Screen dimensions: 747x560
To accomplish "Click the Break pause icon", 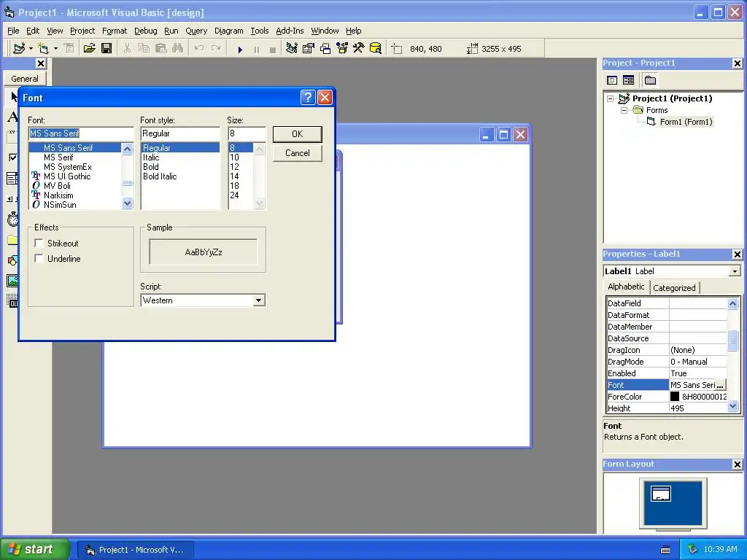I will 256,50.
